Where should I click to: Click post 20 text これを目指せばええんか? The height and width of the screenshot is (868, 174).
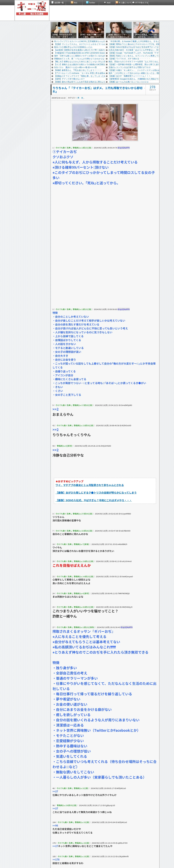(72, 565)
